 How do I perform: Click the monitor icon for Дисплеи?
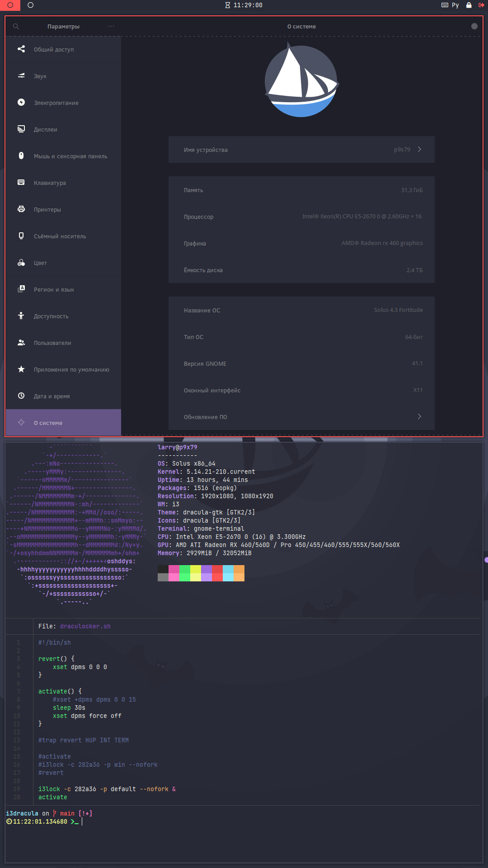coord(21,129)
